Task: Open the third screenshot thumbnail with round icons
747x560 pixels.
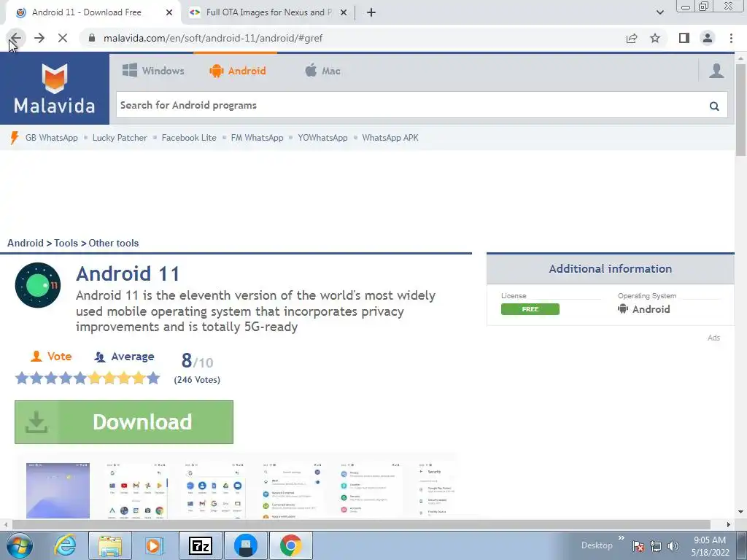Action: [x=214, y=491]
